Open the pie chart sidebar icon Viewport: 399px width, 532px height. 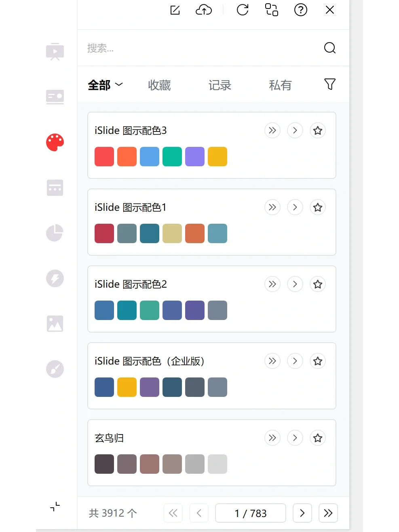tap(55, 233)
